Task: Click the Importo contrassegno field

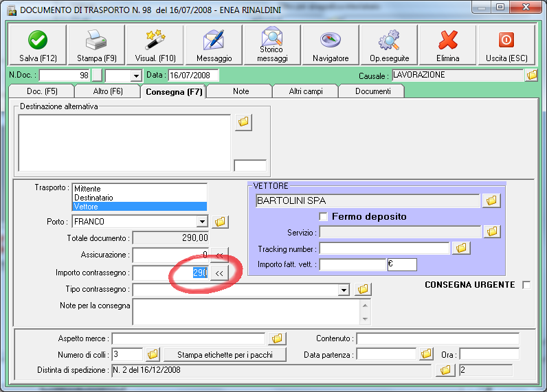Action: point(170,273)
